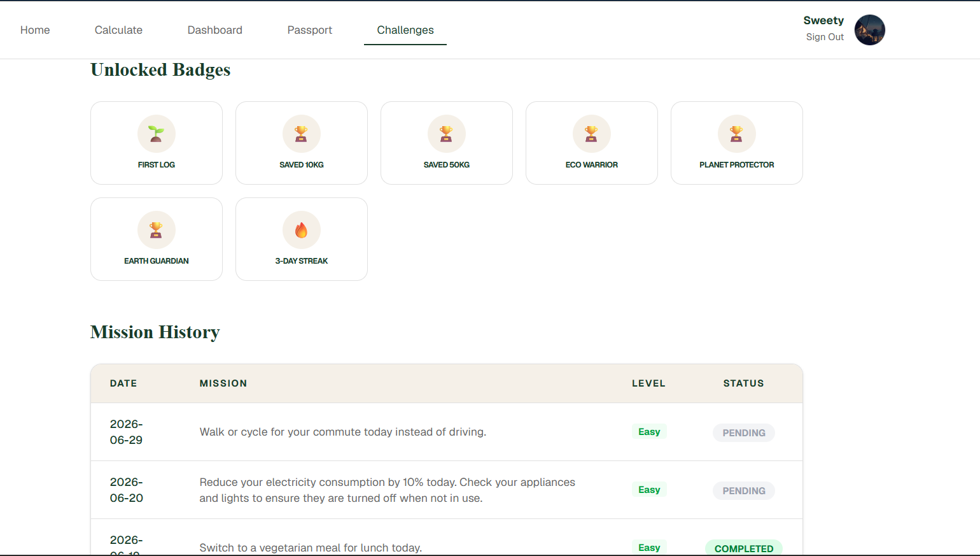Click the LEVEL column header
The image size is (980, 556).
point(648,383)
